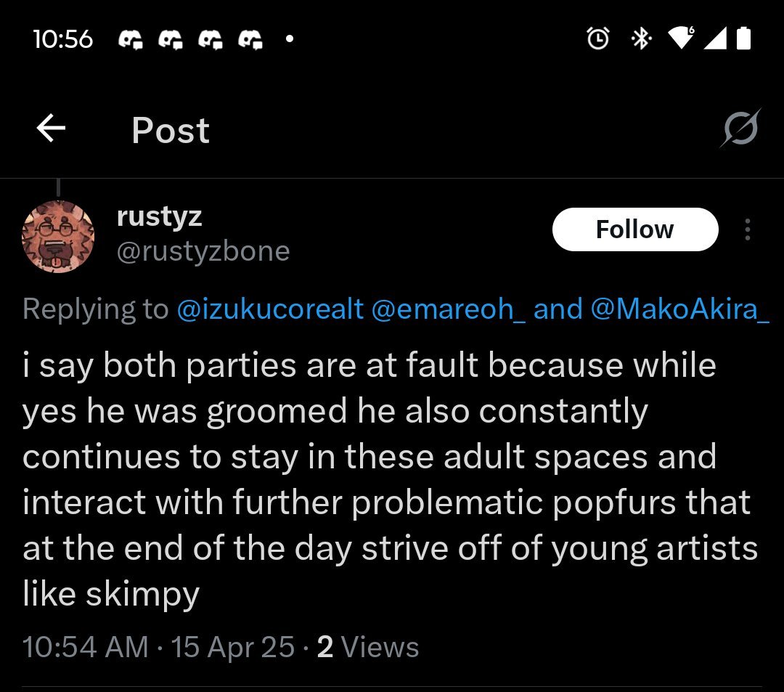
Task: Tap the first Discord notification icon
Action: [x=130, y=39]
